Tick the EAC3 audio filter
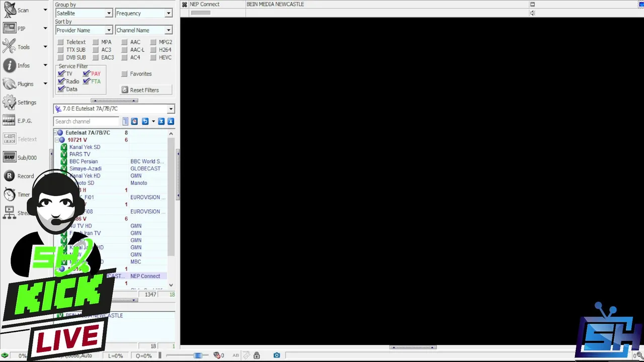644x362 pixels. [96, 57]
